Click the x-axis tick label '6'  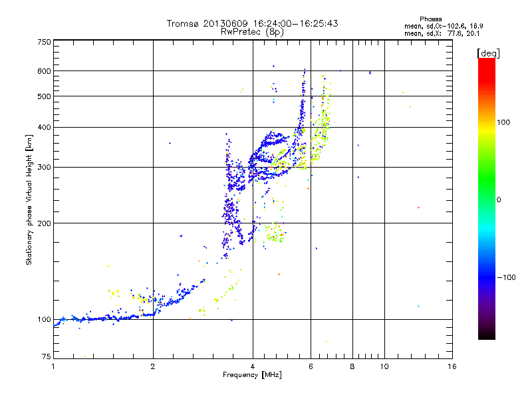click(x=311, y=366)
